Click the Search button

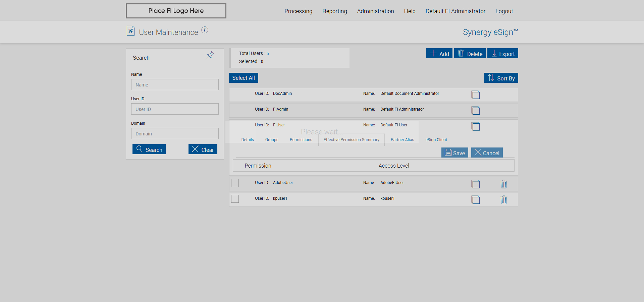pyautogui.click(x=149, y=149)
